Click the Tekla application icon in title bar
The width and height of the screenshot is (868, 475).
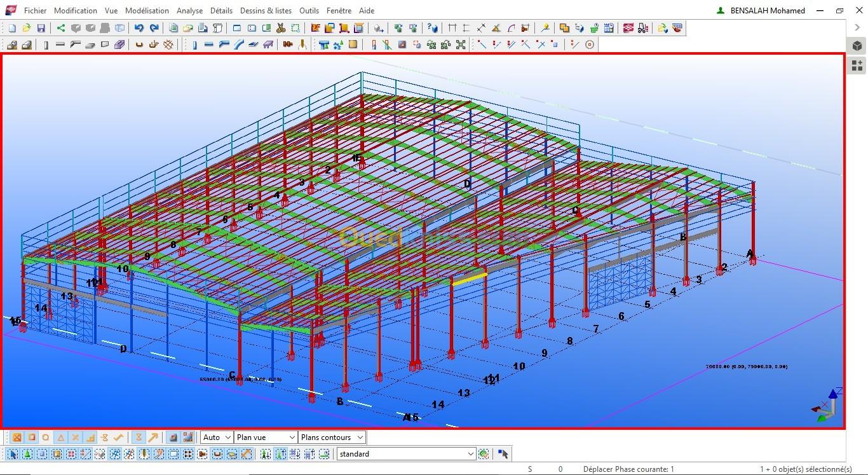pos(11,10)
